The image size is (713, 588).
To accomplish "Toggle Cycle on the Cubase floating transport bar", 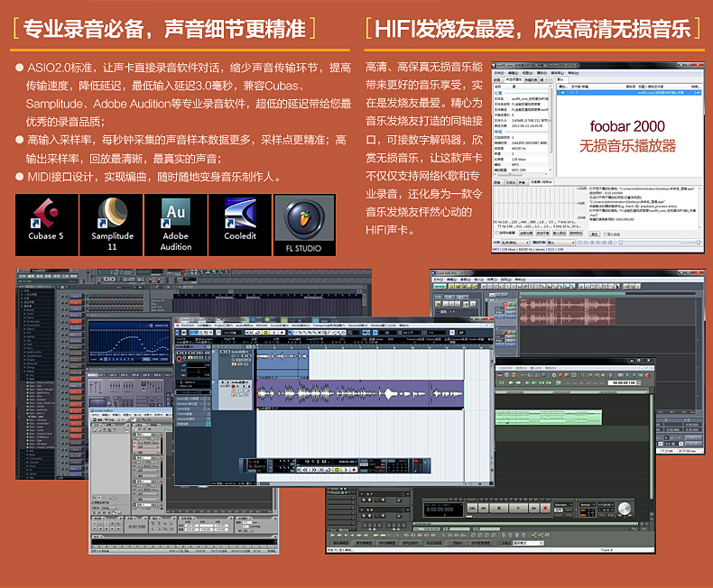I will click(x=329, y=470).
